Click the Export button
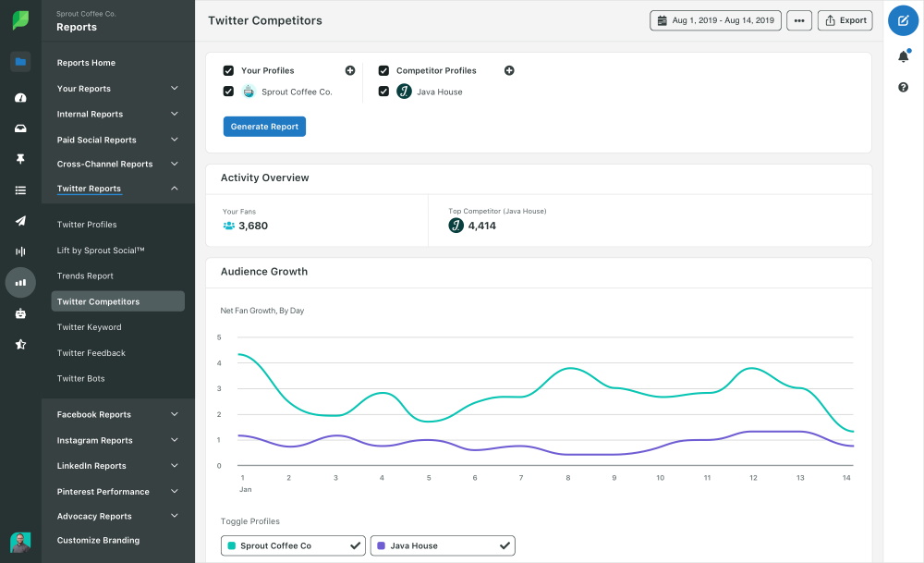924x563 pixels. tap(845, 20)
